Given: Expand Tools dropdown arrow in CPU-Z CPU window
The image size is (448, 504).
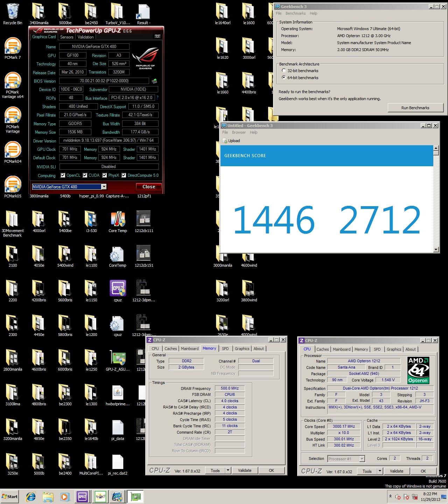Looking at the screenshot, I should click(x=380, y=471).
